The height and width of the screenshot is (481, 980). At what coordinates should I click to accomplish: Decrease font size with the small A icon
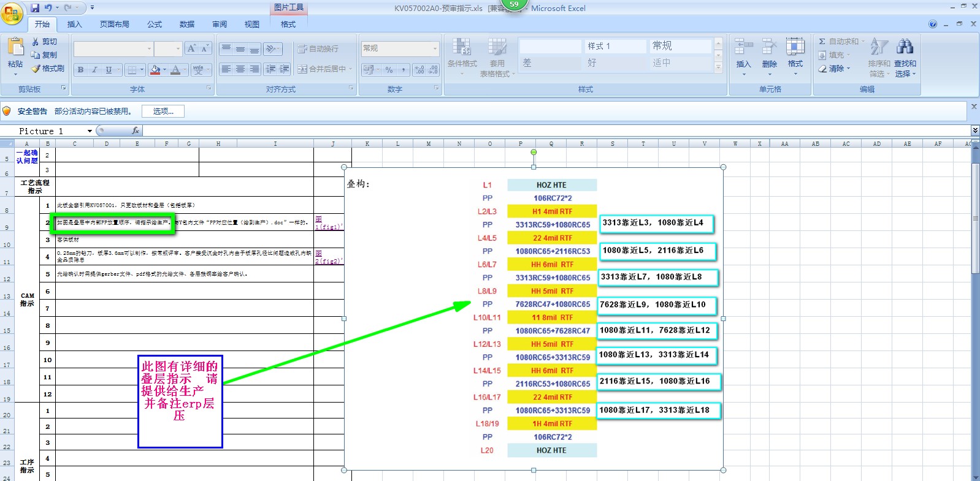point(205,48)
